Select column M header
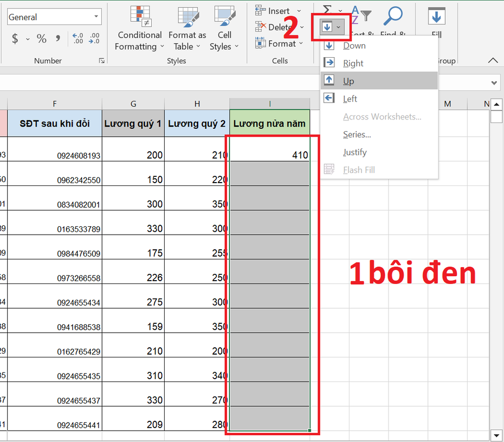 [x=447, y=104]
